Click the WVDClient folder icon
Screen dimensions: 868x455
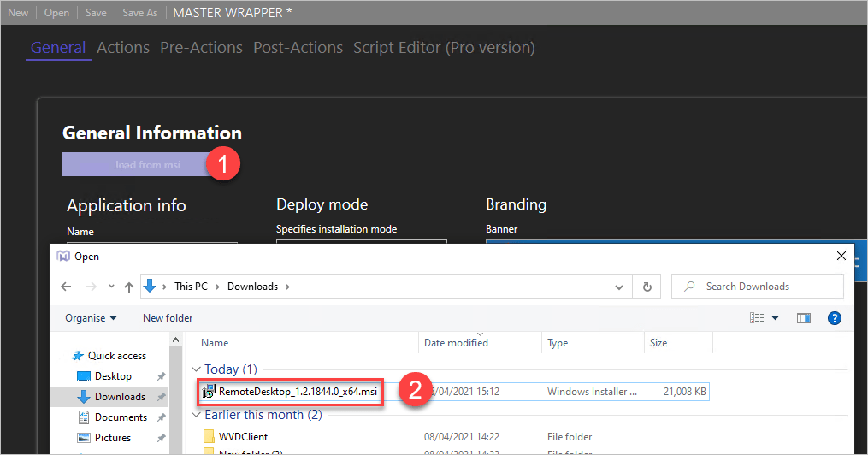pos(209,437)
